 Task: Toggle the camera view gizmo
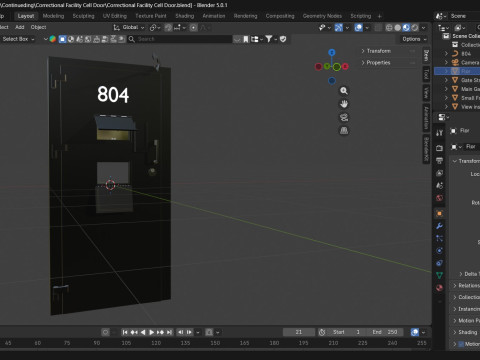tap(344, 117)
